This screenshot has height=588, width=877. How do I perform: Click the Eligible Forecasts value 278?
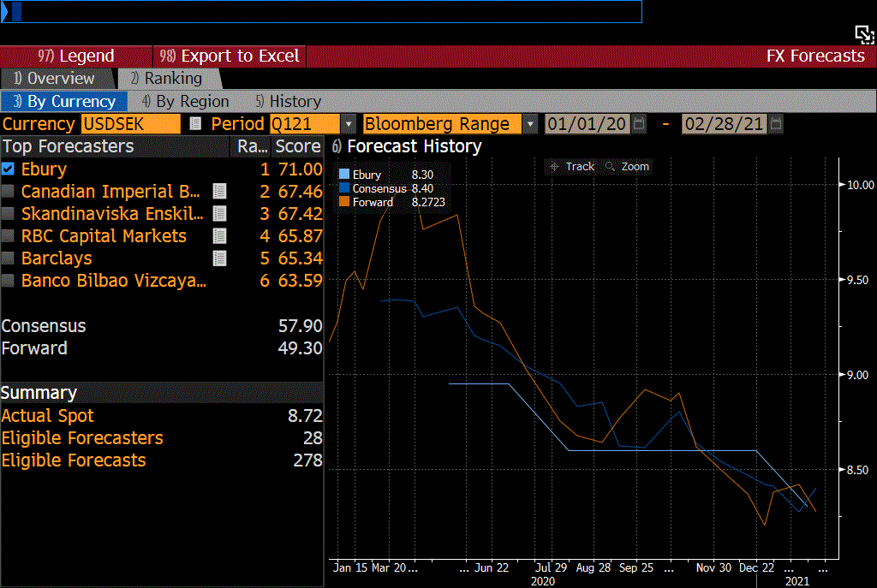(x=307, y=460)
